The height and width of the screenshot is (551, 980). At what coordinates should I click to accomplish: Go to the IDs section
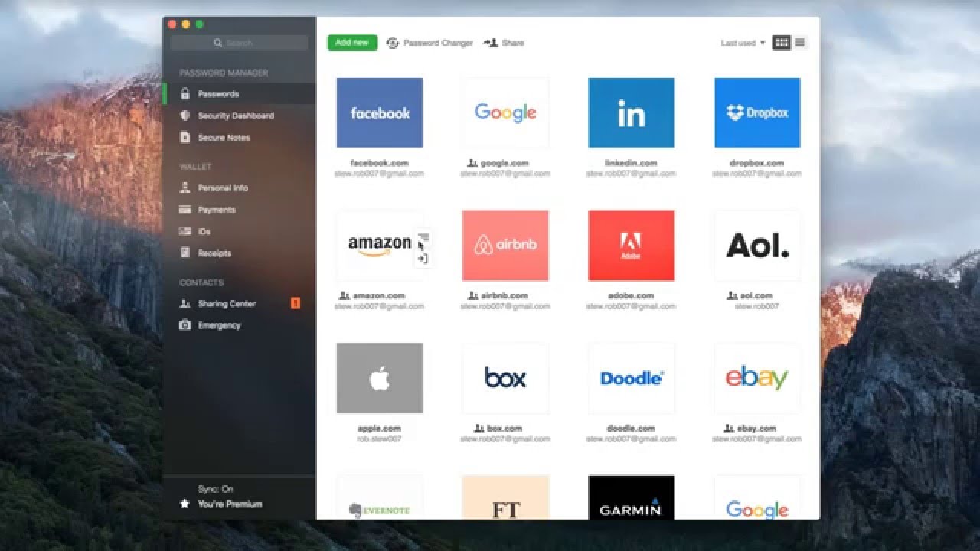203,231
